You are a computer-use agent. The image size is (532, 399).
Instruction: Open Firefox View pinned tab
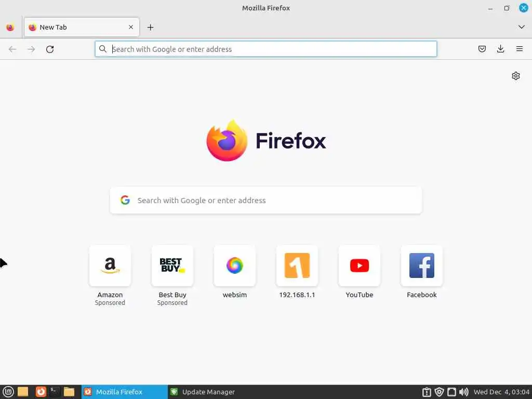coord(10,27)
